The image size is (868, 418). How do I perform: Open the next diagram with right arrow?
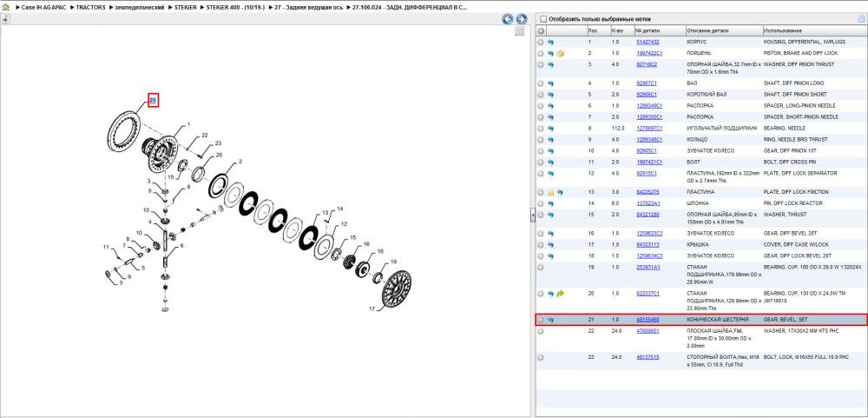pos(521,19)
